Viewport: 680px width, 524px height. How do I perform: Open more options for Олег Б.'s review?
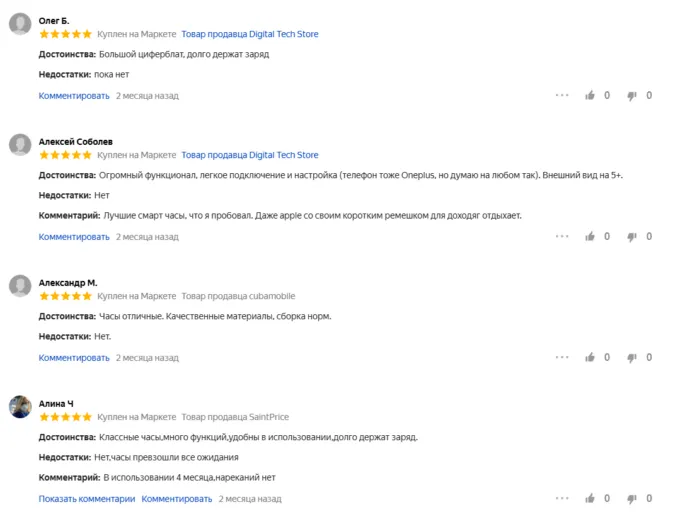[562, 96]
